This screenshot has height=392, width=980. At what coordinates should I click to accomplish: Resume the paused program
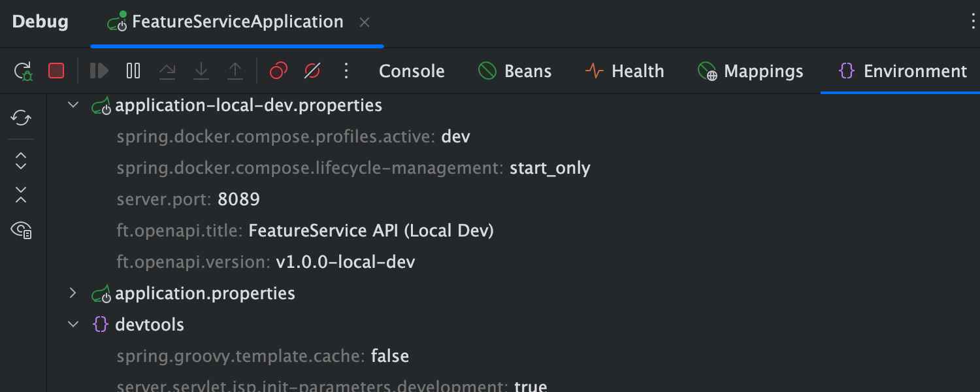tap(99, 71)
